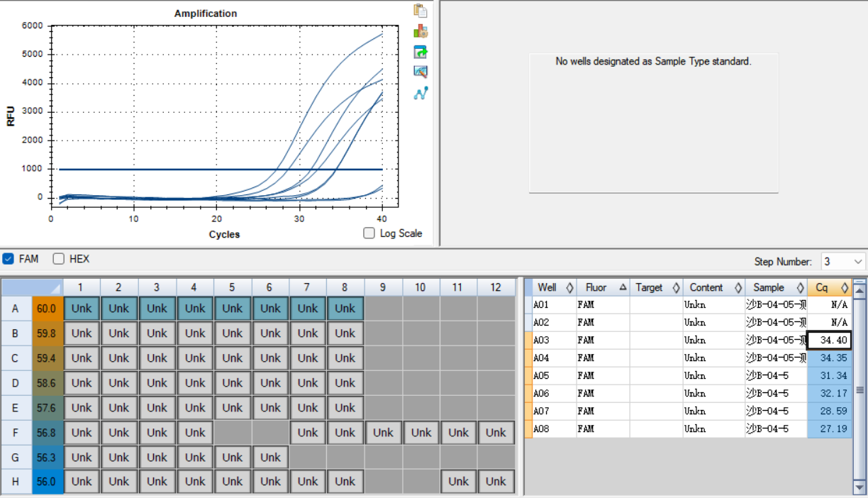
Task: Click the Content Unkn cell for well A04
Action: point(713,358)
